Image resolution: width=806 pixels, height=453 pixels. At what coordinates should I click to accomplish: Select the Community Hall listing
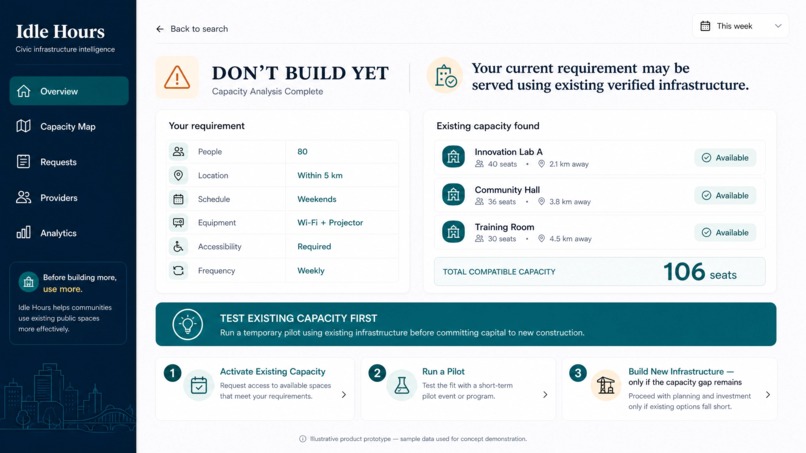pos(599,195)
